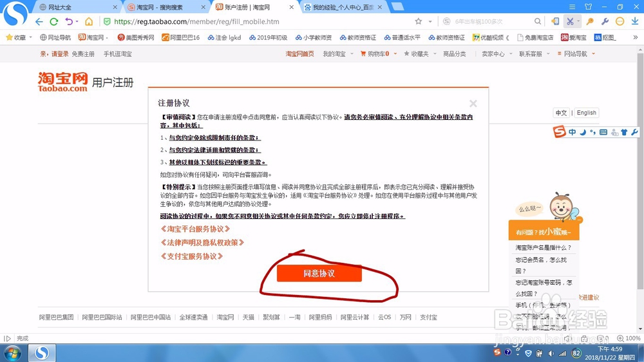644x362 pixels.
Task: Expand the 收藏夹 favorites dropdown
Action: tap(435, 54)
